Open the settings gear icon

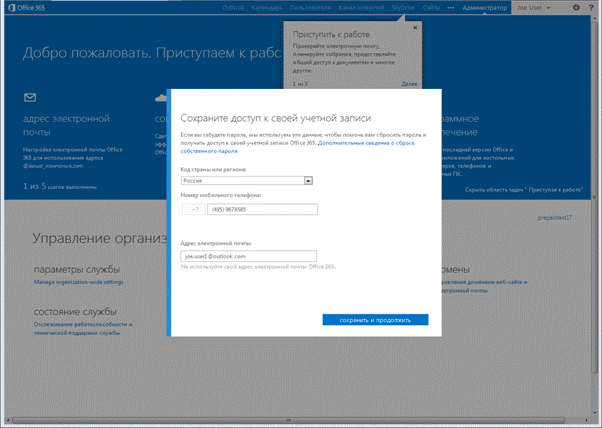[576, 7]
